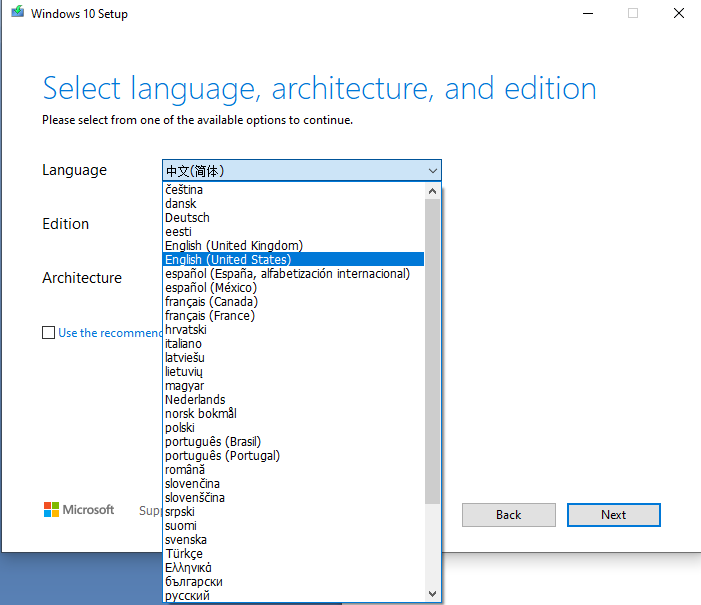Viewport: 701px width, 605px height.
Task: Choose svenska language option
Action: coord(293,540)
